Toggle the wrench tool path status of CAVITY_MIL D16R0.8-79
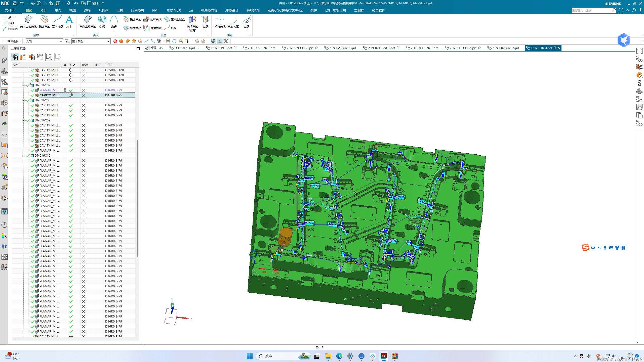This screenshot has height=362, width=644. (x=71, y=95)
